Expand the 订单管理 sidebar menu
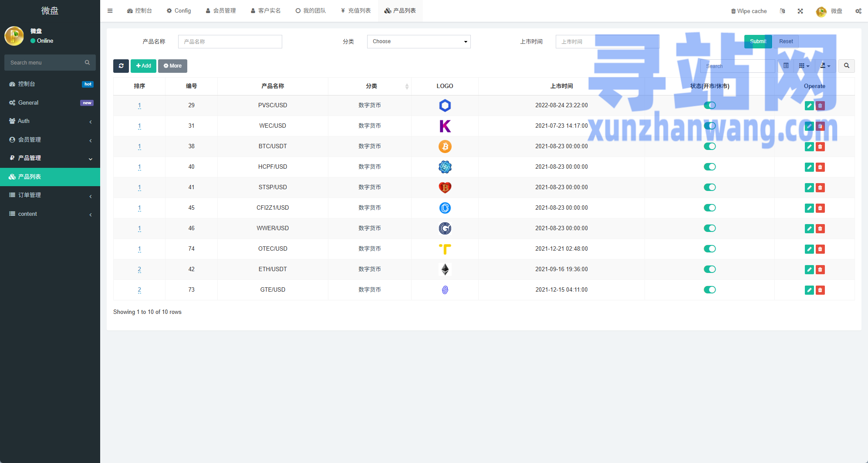Screen dimensions: 868x463 [50, 195]
